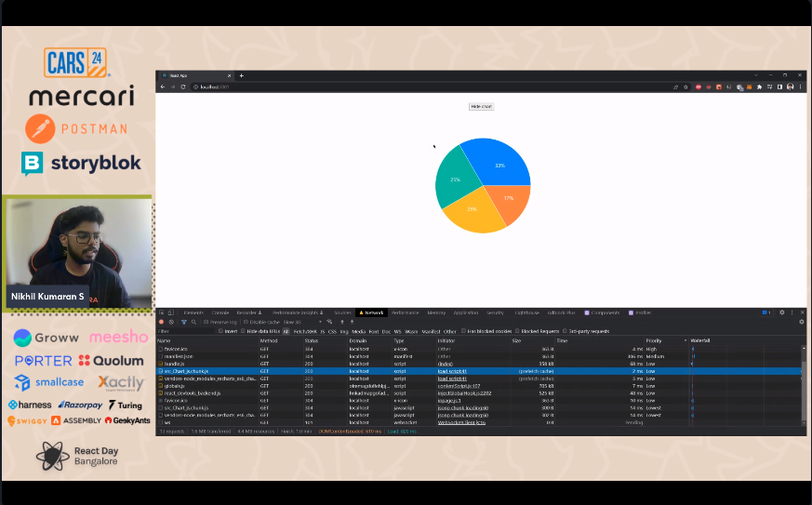The height and width of the screenshot is (505, 812).
Task: Open a new browser tab
Action: click(241, 75)
